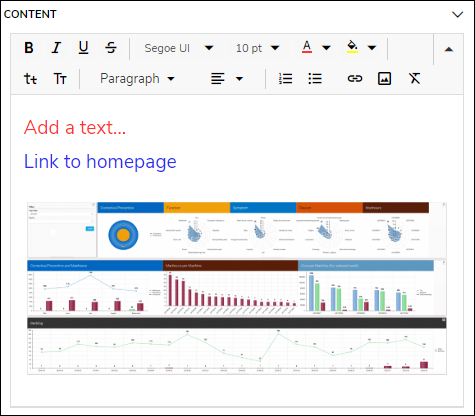Collapse the toolbar with up arrow

click(449, 49)
